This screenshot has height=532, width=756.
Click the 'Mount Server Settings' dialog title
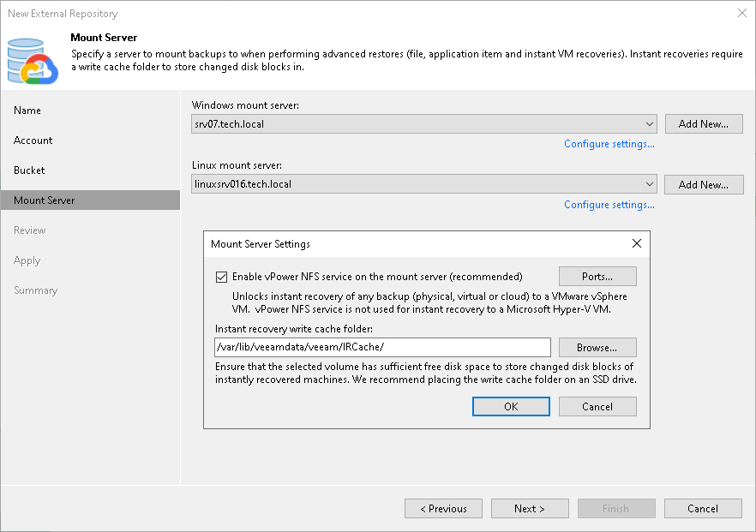point(261,244)
